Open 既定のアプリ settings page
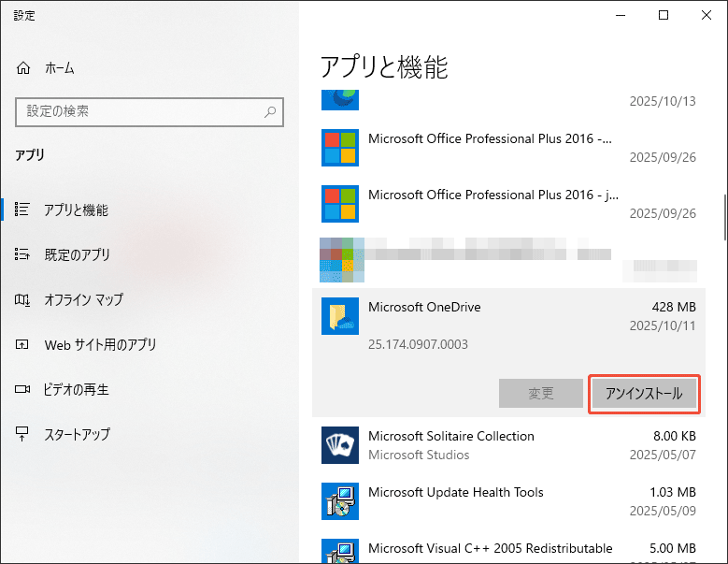The width and height of the screenshot is (728, 564). [x=77, y=254]
